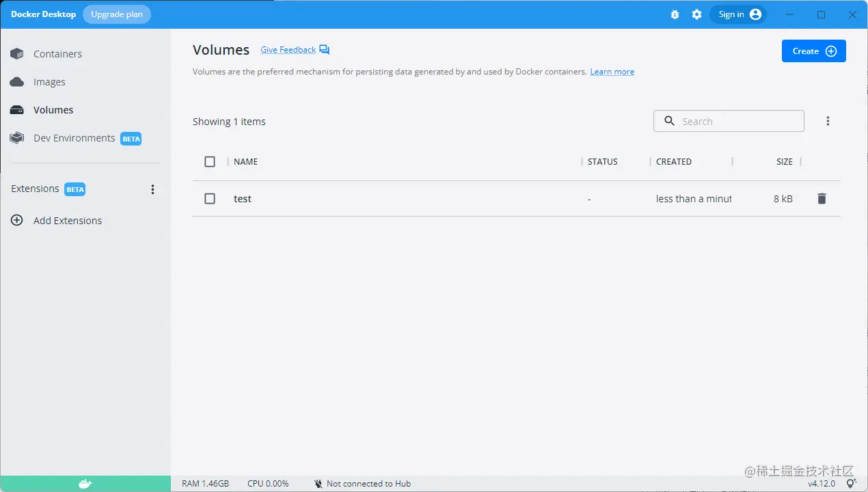
Task: Click the Add Extensions plus icon
Action: (x=17, y=221)
